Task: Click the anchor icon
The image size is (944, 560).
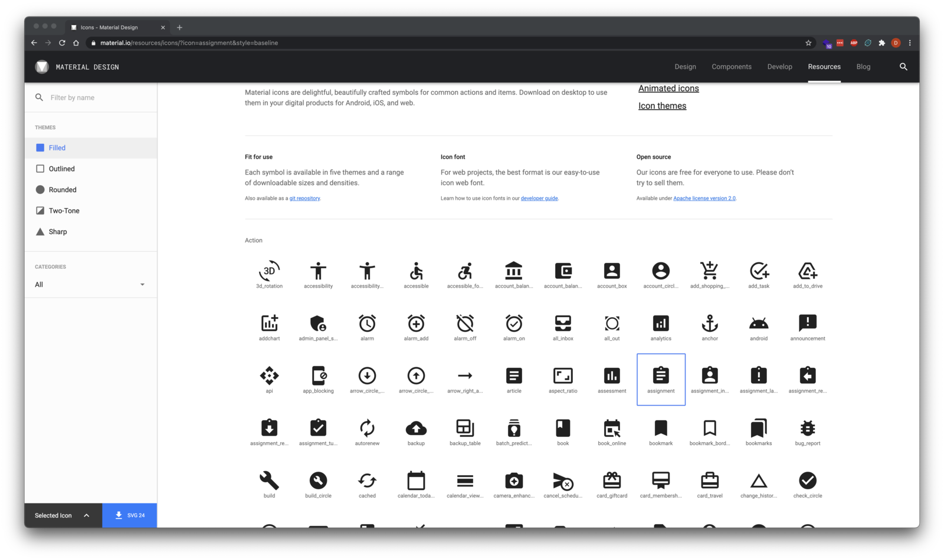Action: pyautogui.click(x=710, y=323)
